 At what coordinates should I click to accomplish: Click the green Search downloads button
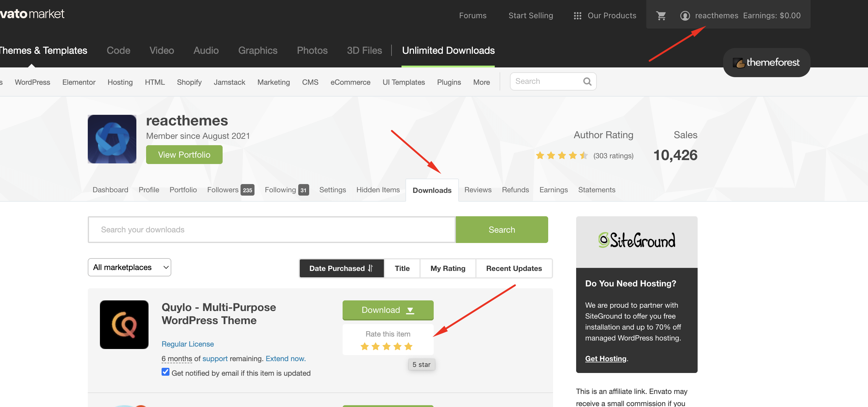coord(502,229)
